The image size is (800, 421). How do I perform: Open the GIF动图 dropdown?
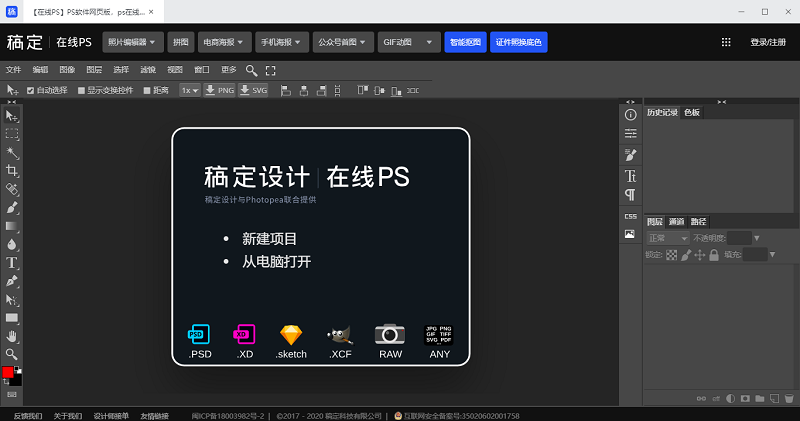click(x=409, y=42)
